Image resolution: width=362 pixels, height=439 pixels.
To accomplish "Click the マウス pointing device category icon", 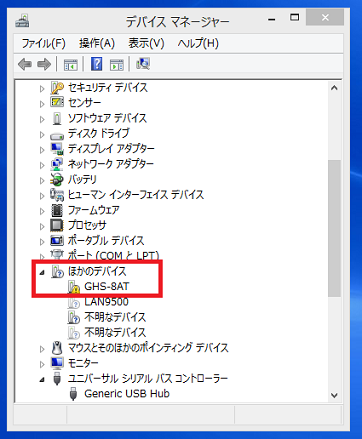I will coord(57,348).
